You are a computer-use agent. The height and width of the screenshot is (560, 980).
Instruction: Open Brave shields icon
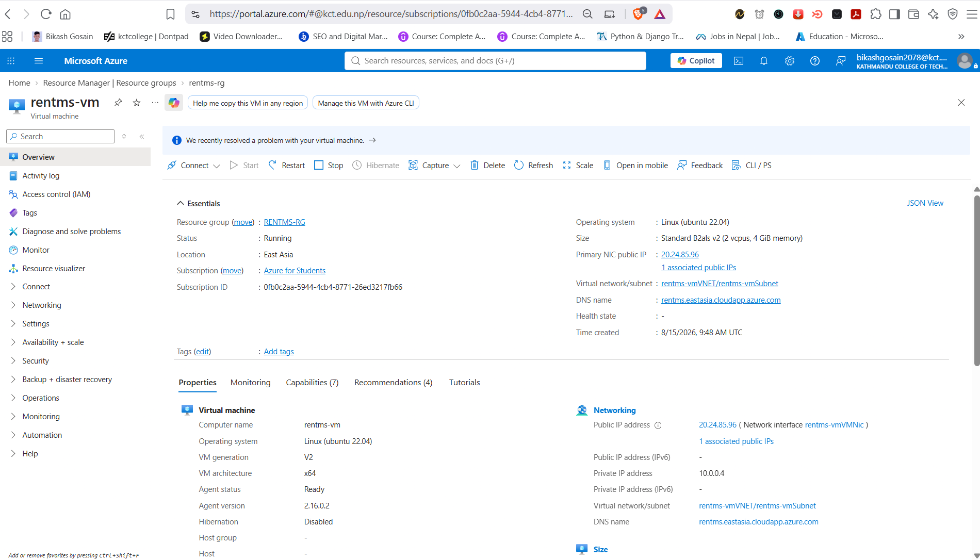(x=638, y=14)
